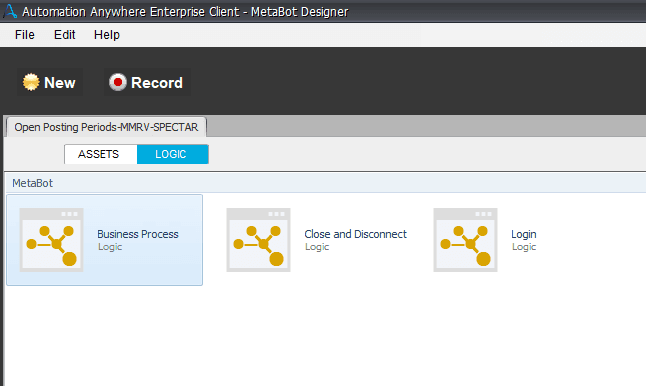
Task: Click the Logic subtitle under Business Process
Action: (x=110, y=247)
